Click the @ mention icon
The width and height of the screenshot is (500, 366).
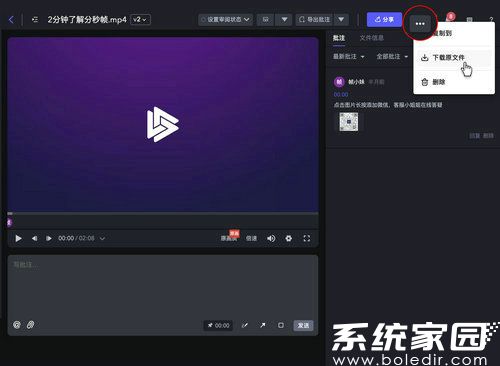(17, 325)
